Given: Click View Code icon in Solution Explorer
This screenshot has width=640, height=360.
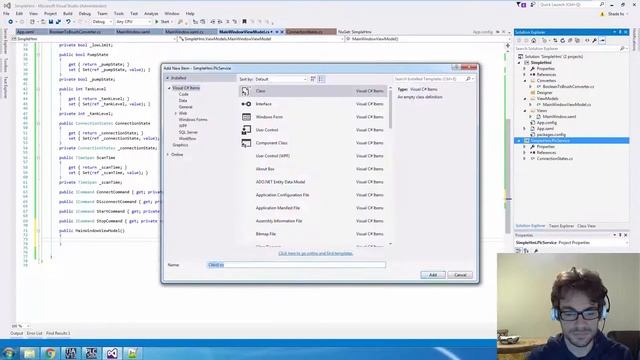Looking at the screenshot, I should tap(587, 41).
